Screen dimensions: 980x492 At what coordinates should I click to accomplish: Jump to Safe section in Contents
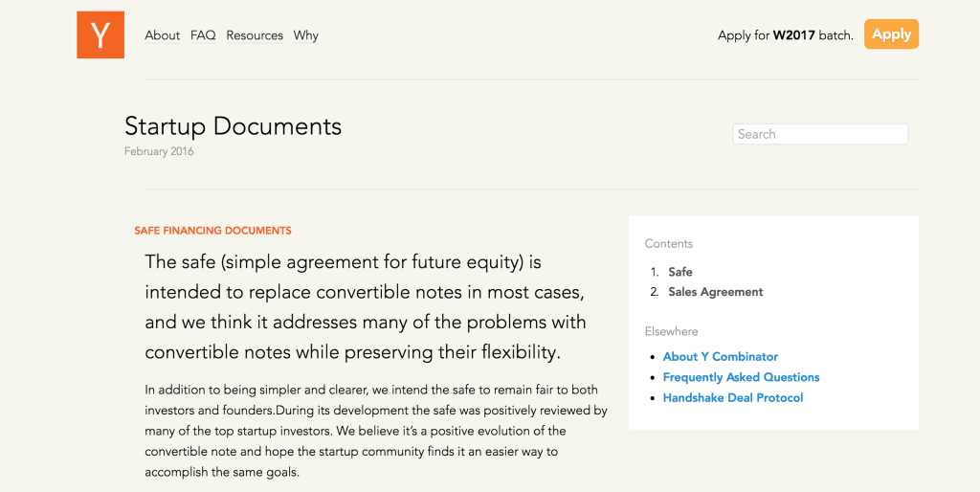[x=680, y=272]
